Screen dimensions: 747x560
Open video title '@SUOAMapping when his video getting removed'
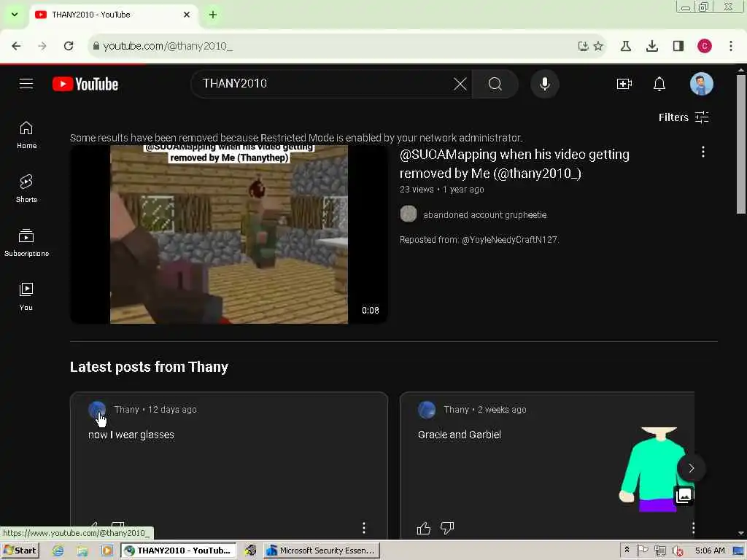pyautogui.click(x=514, y=164)
